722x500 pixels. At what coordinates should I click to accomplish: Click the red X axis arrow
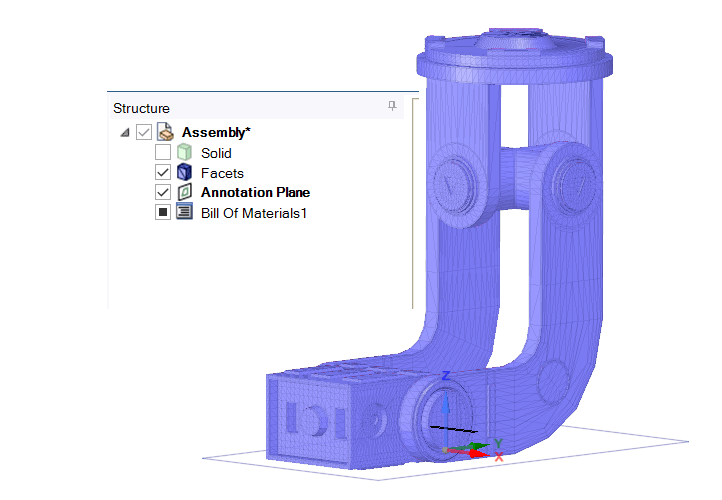480,455
